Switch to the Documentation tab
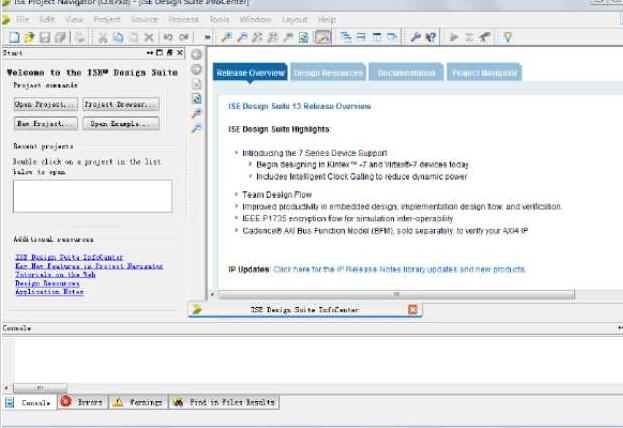Screen dimensions: 623x428 pyautogui.click(x=406, y=73)
